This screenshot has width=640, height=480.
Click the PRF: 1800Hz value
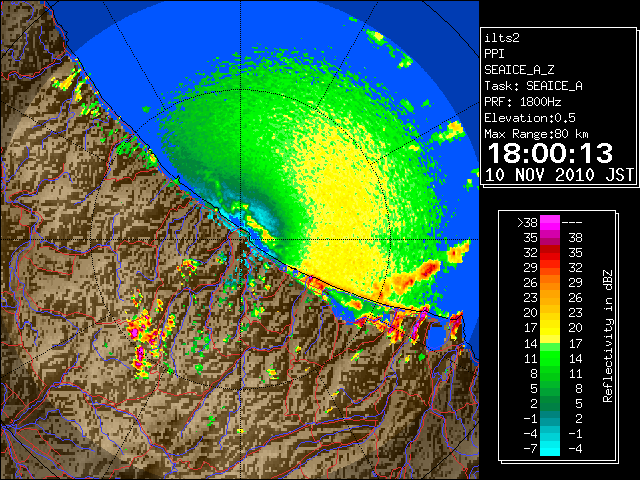[523, 102]
